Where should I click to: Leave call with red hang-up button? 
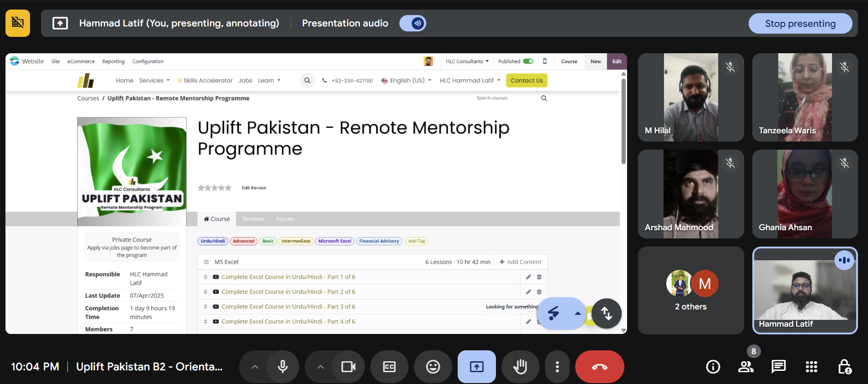coord(600,367)
